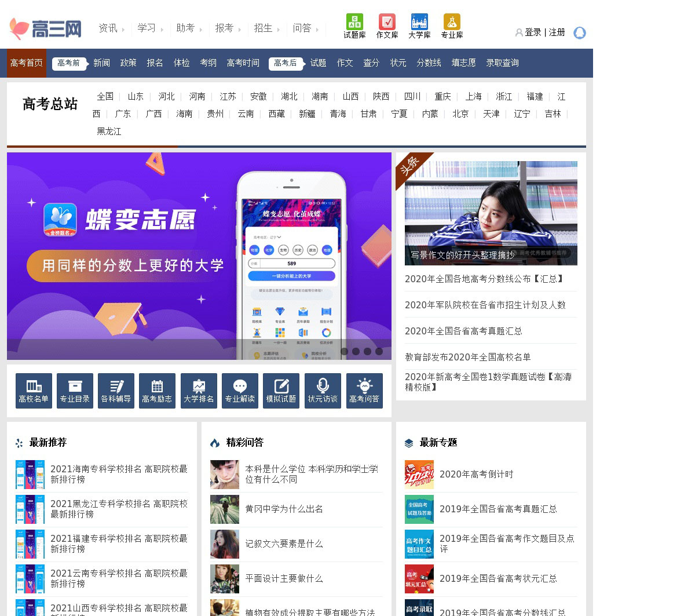Select the first carousel indicator dot
The height and width of the screenshot is (616, 695).
pos(344,351)
